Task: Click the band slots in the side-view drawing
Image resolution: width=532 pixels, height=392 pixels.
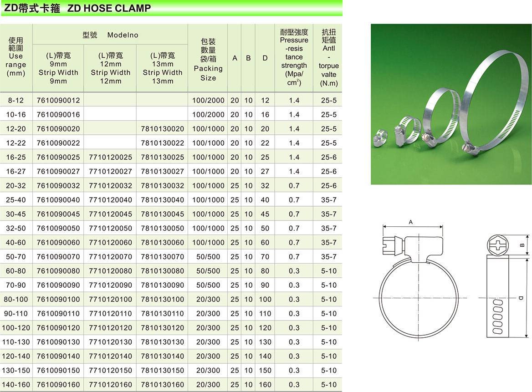Action: coord(497,316)
